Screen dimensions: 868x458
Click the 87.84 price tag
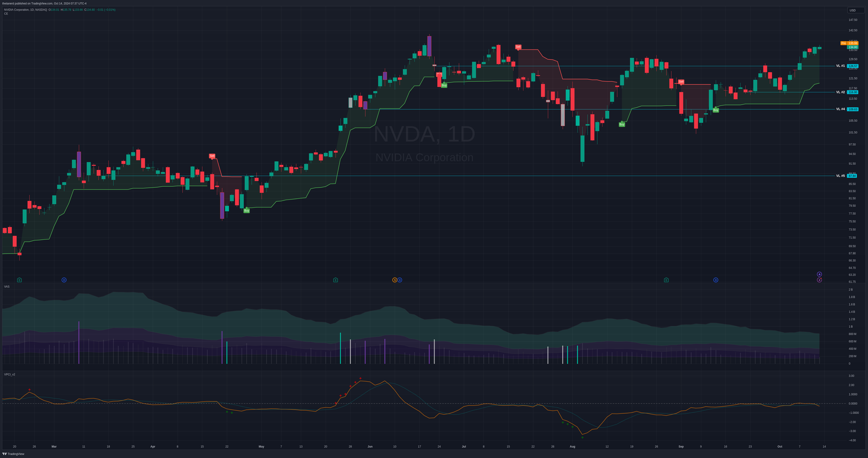pyautogui.click(x=852, y=176)
